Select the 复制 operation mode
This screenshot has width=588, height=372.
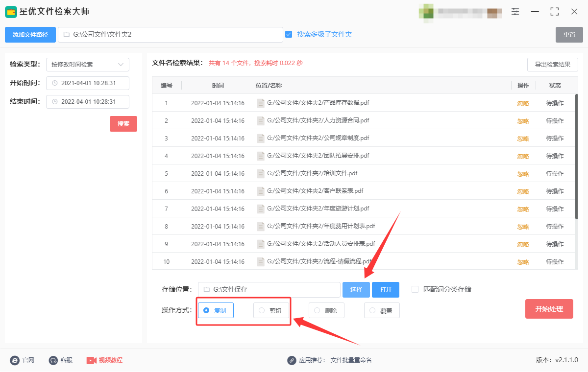pos(216,310)
